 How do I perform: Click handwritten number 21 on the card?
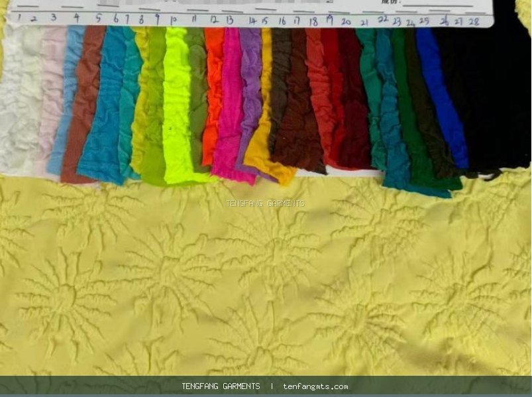[364, 23]
